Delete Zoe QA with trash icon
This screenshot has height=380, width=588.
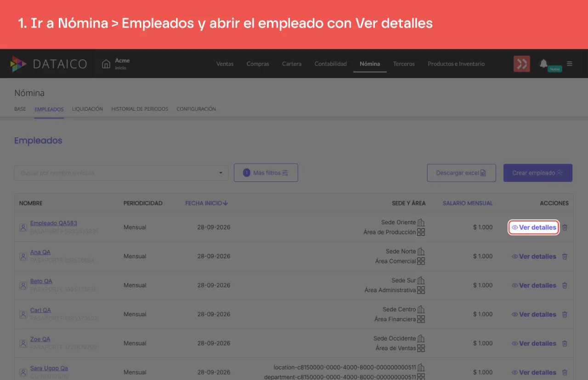(x=565, y=343)
